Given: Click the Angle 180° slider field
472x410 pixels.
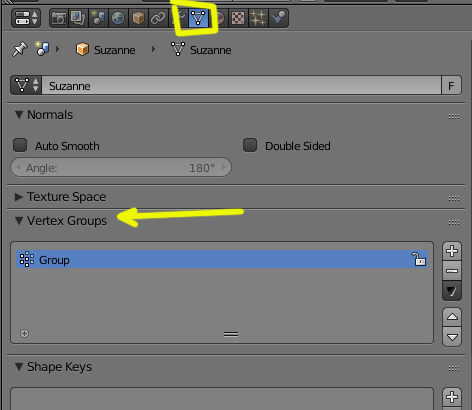Looking at the screenshot, I should pos(121,167).
